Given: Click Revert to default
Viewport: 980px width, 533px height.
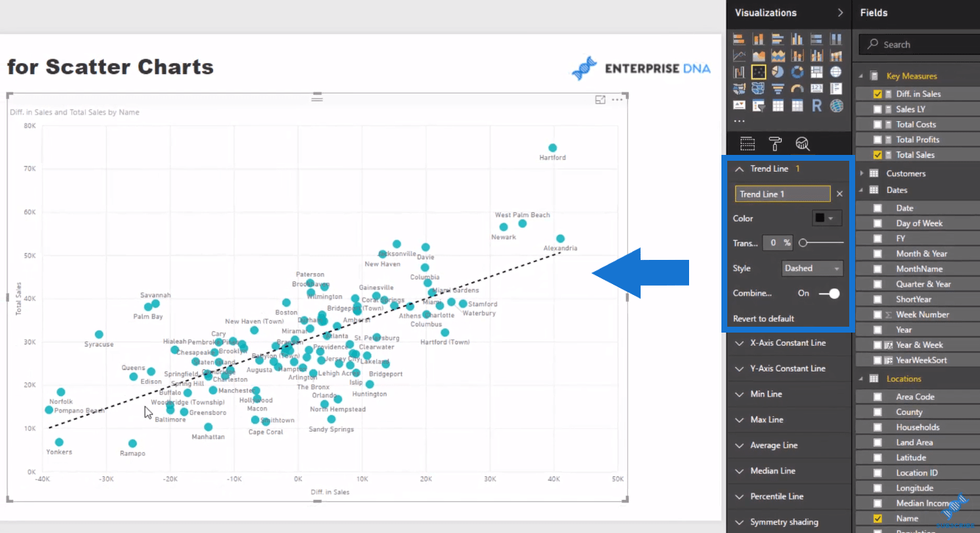Looking at the screenshot, I should point(763,319).
